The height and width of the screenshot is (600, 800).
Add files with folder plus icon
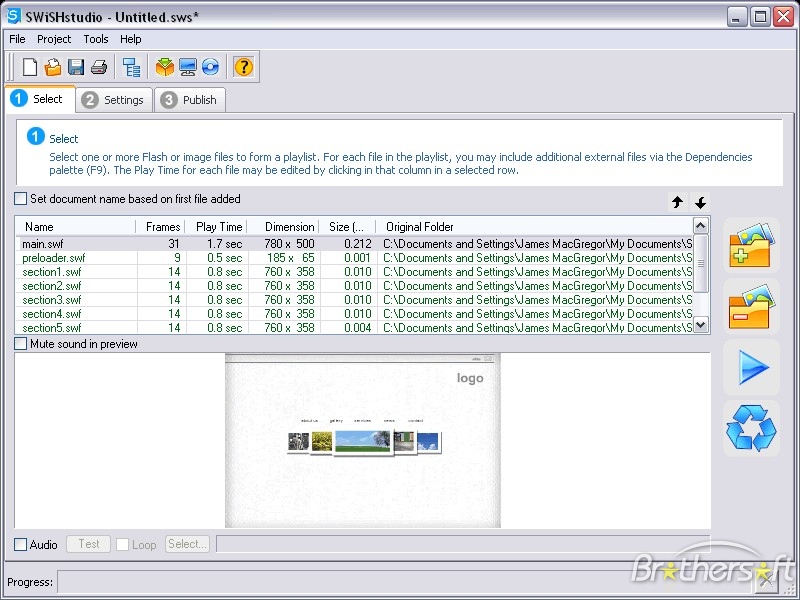coord(751,245)
